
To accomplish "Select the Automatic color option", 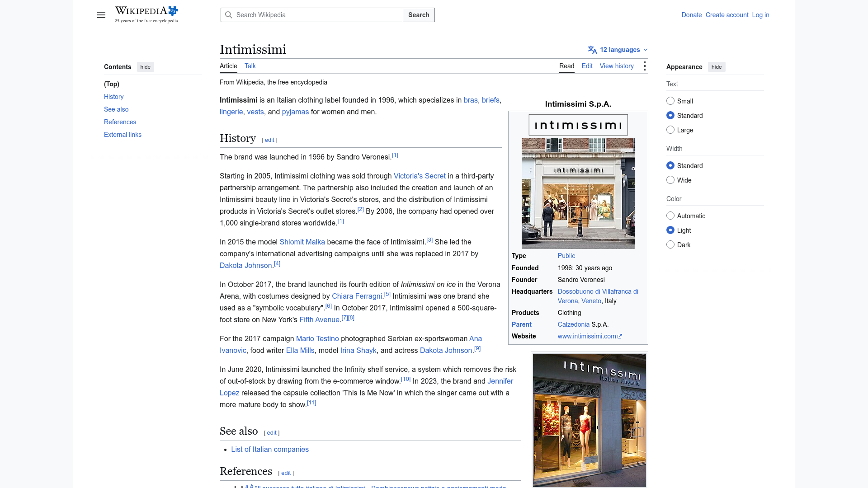I will pos(670,216).
